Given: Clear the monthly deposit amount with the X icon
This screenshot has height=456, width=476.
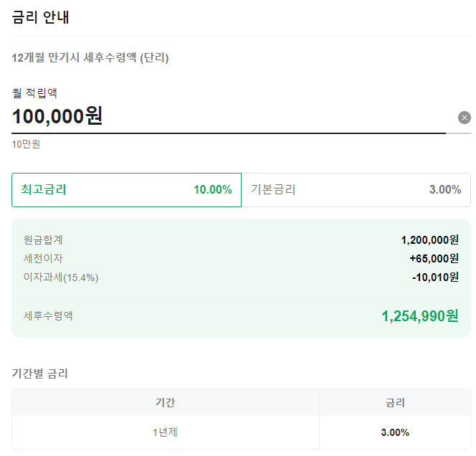Looking at the screenshot, I should point(464,118).
